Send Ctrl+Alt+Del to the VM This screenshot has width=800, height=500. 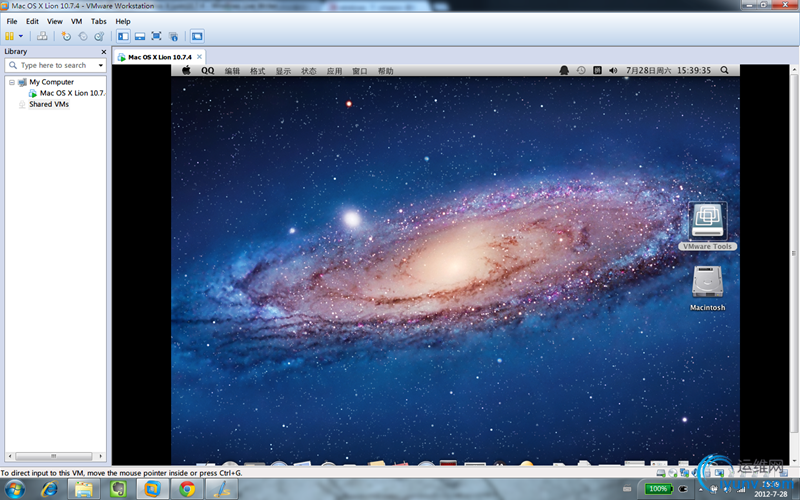pos(42,36)
